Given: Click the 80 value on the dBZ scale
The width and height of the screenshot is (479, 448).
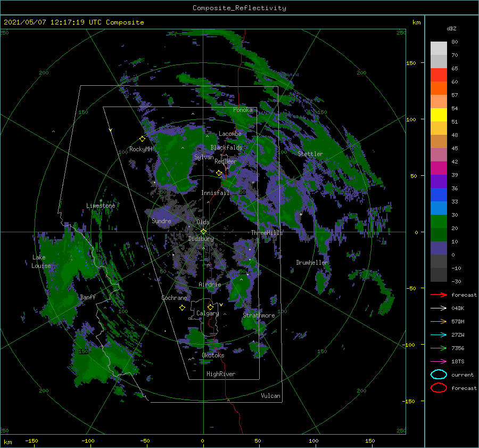Looking at the screenshot, I should coord(455,42).
